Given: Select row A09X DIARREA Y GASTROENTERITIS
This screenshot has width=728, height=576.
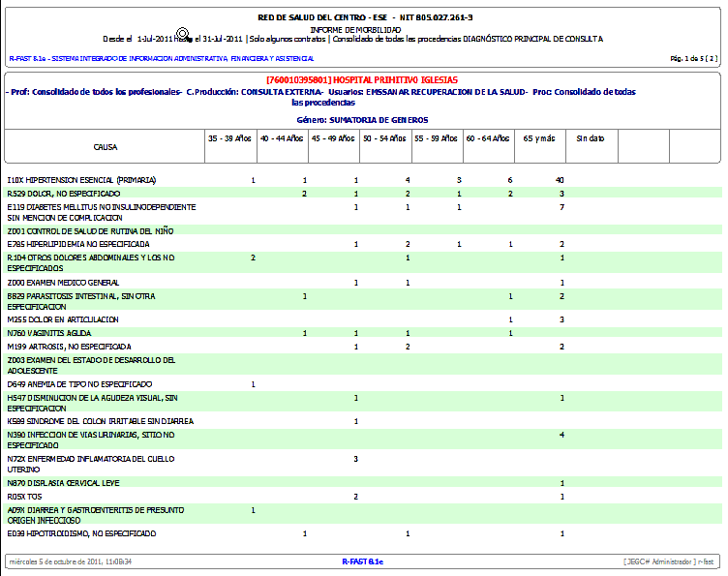Looking at the screenshot, I should (x=363, y=515).
